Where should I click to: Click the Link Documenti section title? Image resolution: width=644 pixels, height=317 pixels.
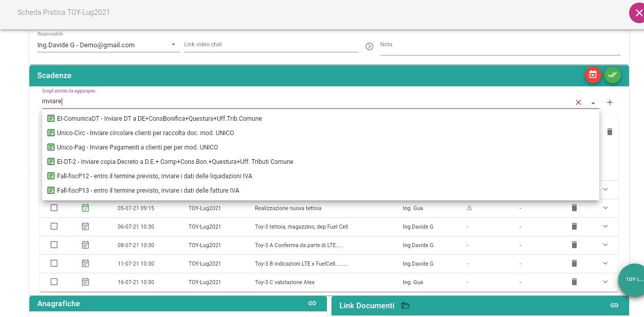point(367,306)
